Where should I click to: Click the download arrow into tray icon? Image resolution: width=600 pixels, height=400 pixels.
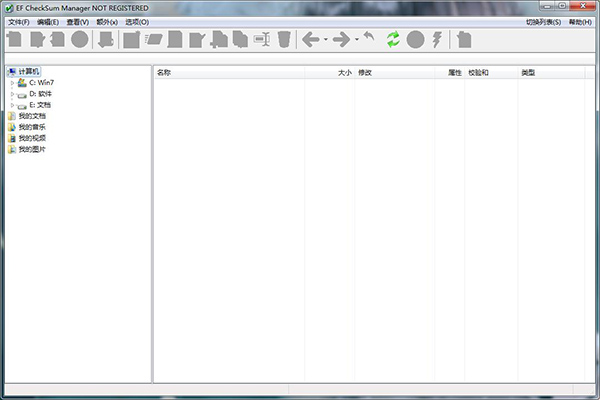(106, 39)
